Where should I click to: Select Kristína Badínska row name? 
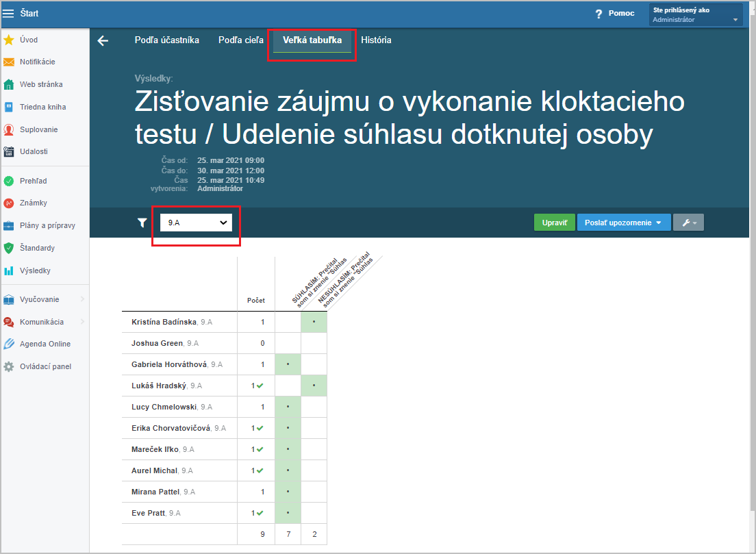pyautogui.click(x=164, y=322)
